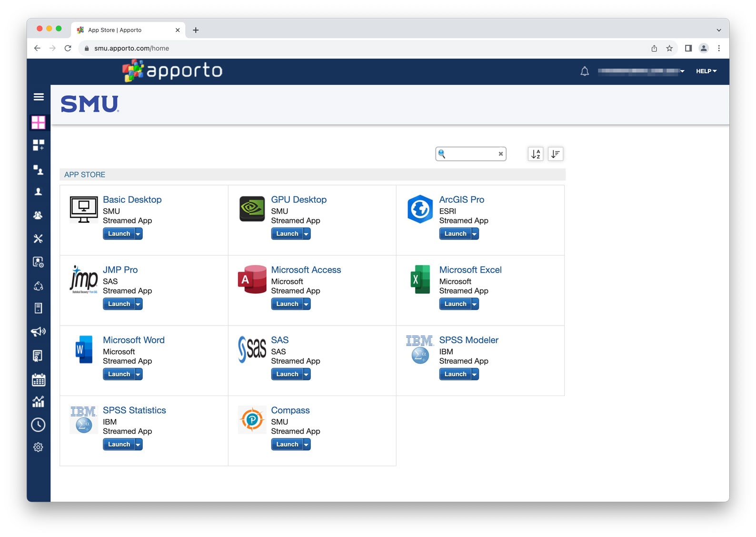This screenshot has height=537, width=756.
Task: Select the tools wrench sidebar icon
Action: [39, 239]
